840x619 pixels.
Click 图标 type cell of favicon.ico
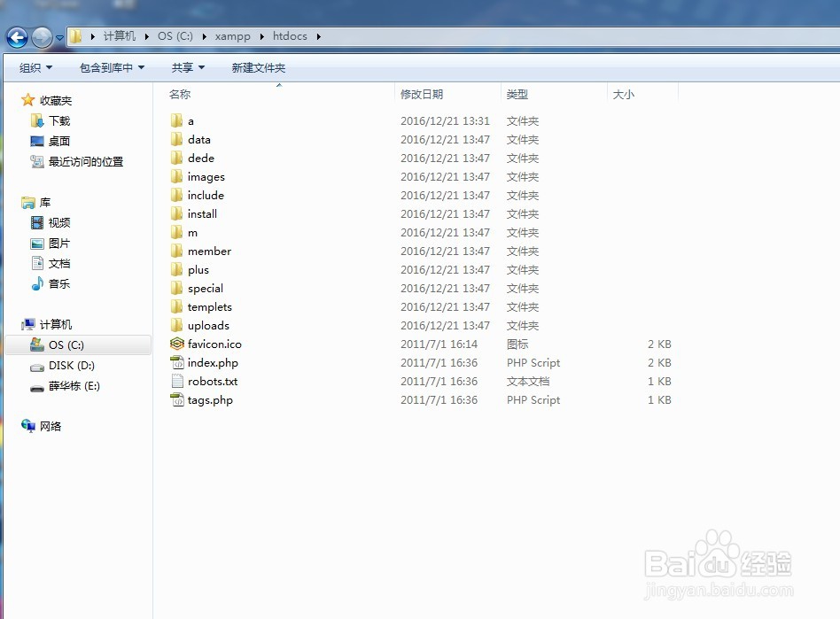517,344
